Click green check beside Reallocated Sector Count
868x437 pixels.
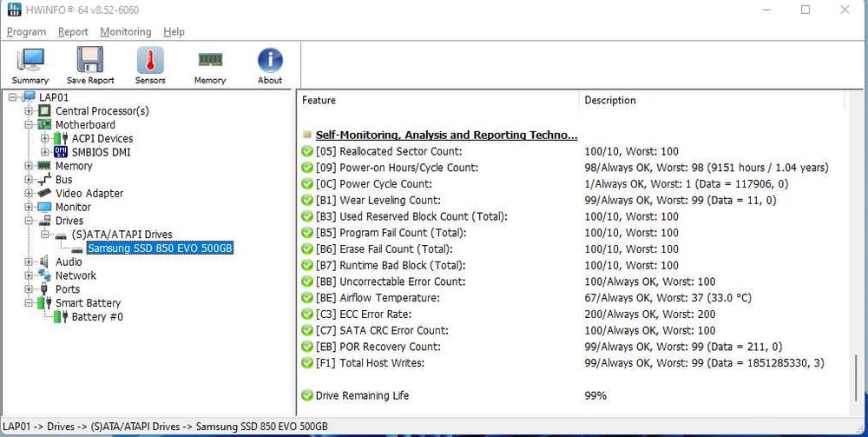(307, 151)
